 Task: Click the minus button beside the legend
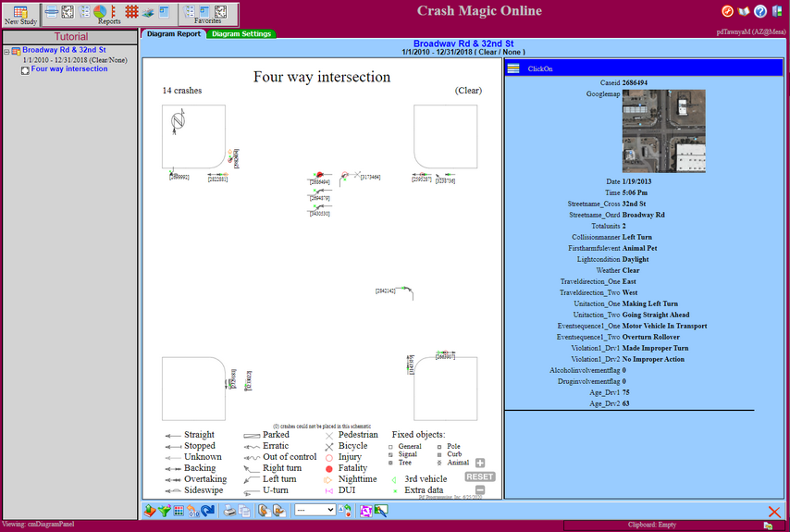click(480, 490)
